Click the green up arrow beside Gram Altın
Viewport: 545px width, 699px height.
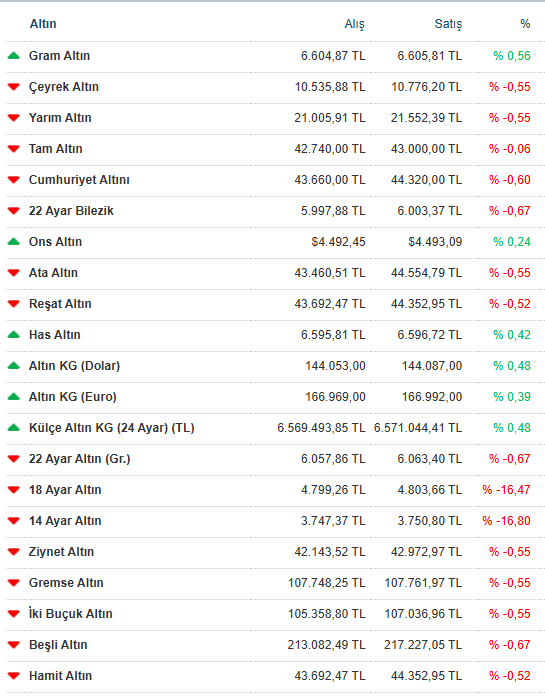14,56
